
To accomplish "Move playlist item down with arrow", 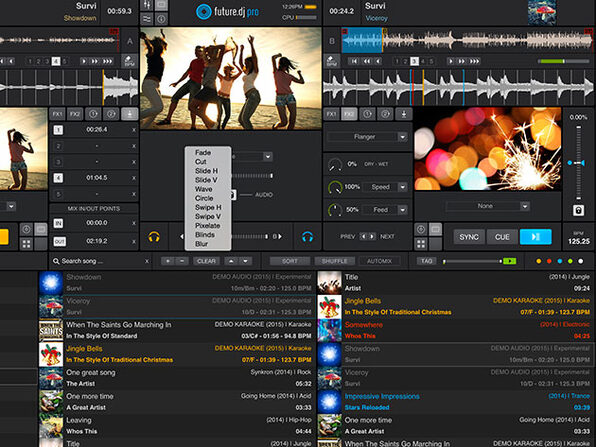I will pos(246,261).
